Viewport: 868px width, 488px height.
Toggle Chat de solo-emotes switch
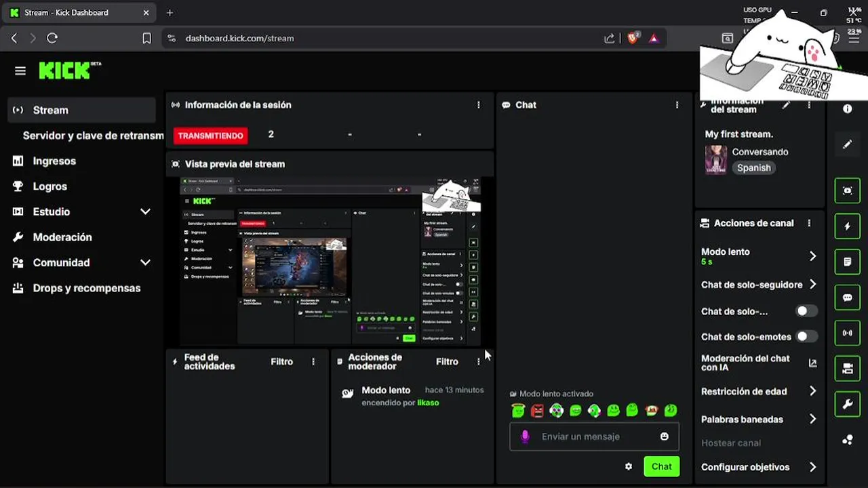806,336
